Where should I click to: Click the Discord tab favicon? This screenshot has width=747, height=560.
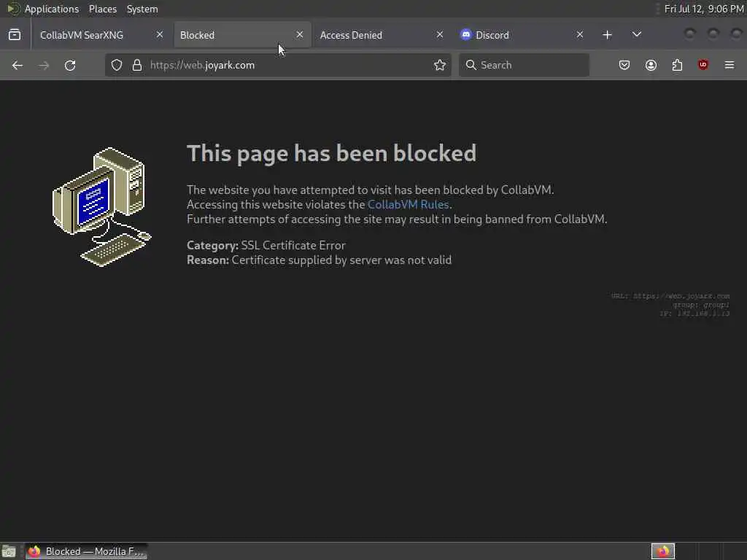coord(466,35)
